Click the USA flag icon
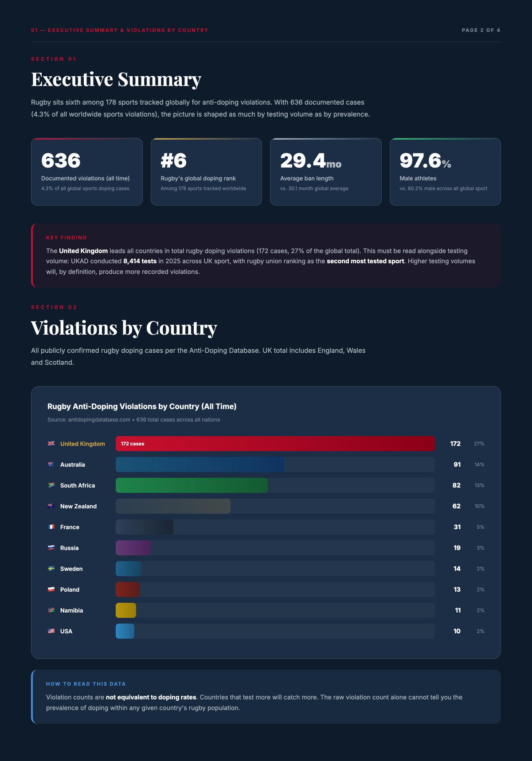The width and height of the screenshot is (532, 761). (51, 631)
